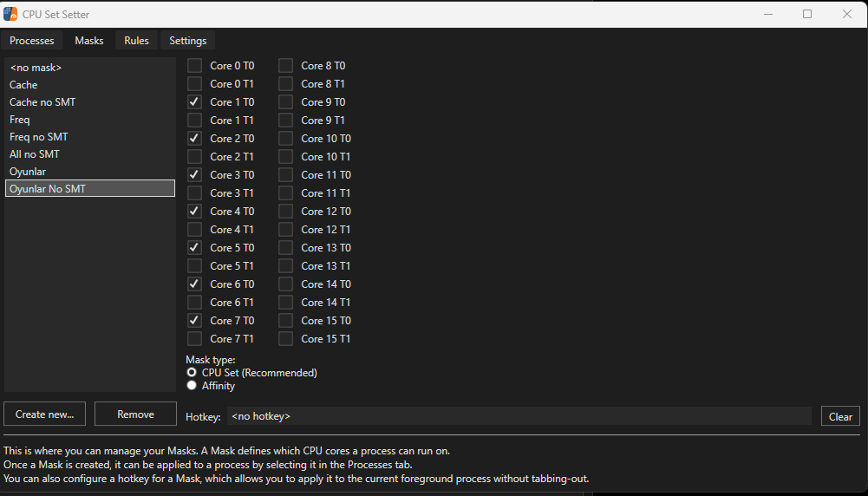The width and height of the screenshot is (868, 496).
Task: Select the Oyunlar mask
Action: coord(89,172)
